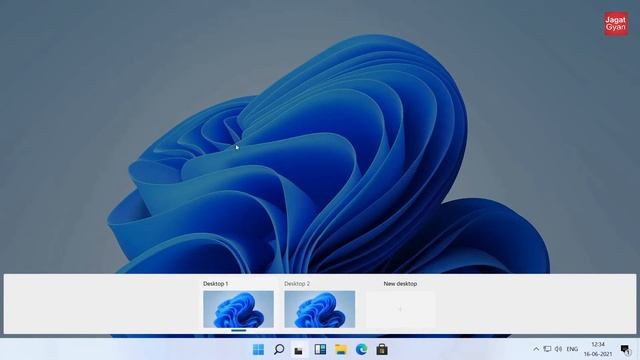Open the Widgets panel icon
Image resolution: width=640 pixels, height=360 pixels.
[320, 349]
